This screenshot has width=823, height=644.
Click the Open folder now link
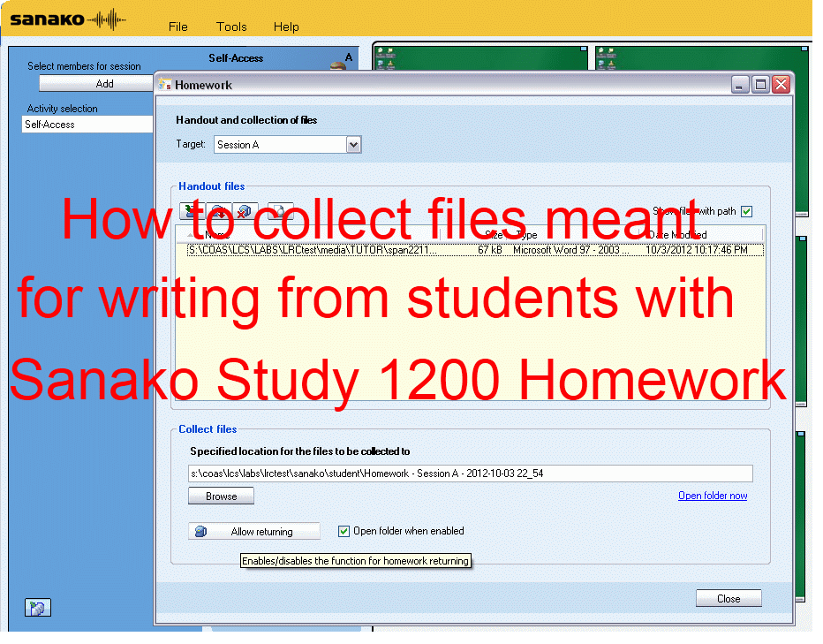712,496
